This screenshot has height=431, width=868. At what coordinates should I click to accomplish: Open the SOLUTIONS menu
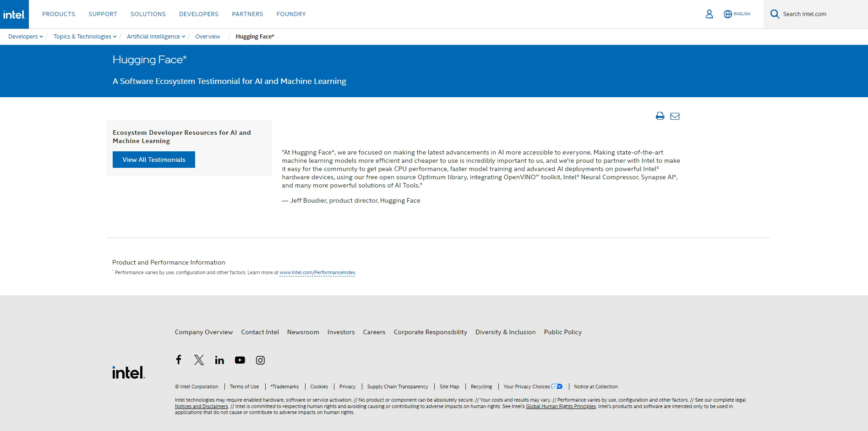(148, 14)
